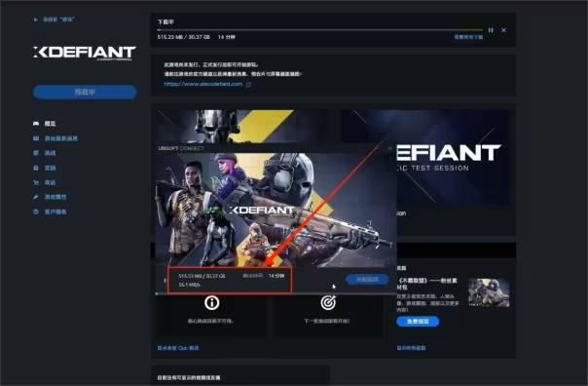Cancel download with the X icon
The image size is (588, 386).
pos(503,30)
